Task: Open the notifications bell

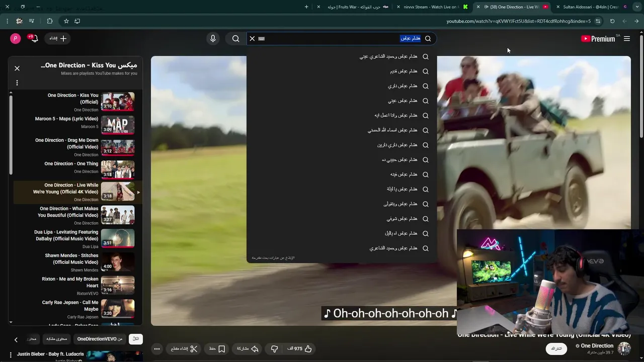Action: (34, 38)
